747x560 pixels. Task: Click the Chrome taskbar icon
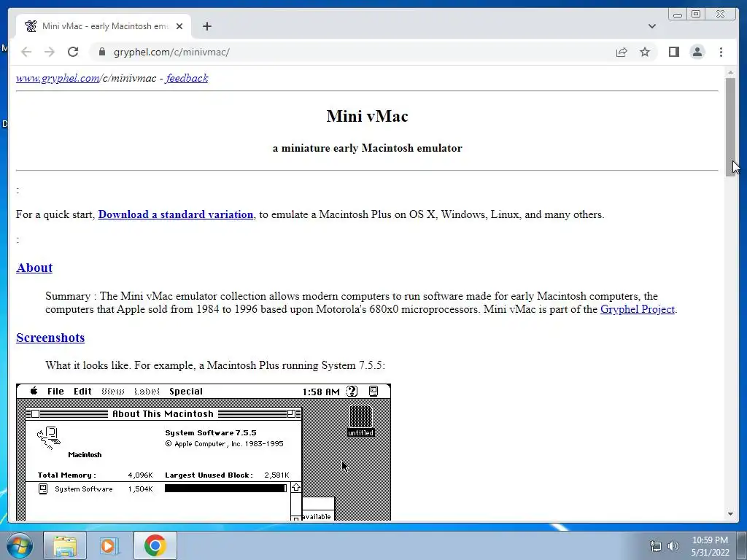point(155,545)
